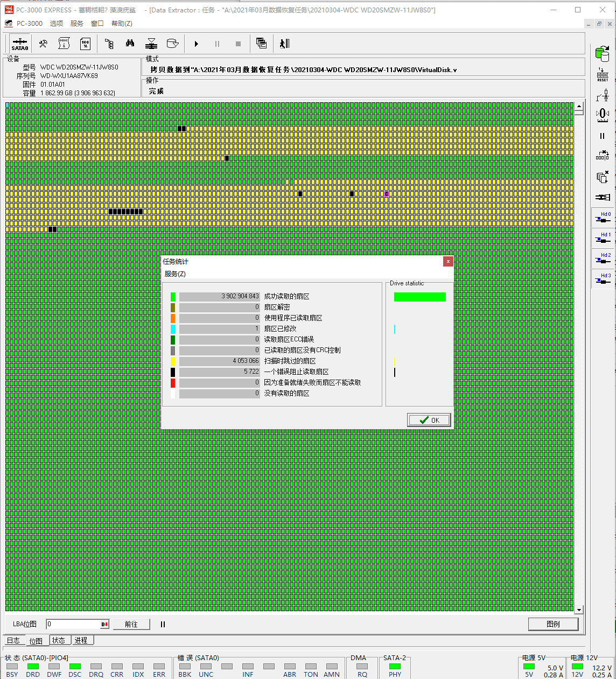Image resolution: width=616 pixels, height=679 pixels.
Task: Open the 帮助(Z) menu
Action: tap(122, 23)
